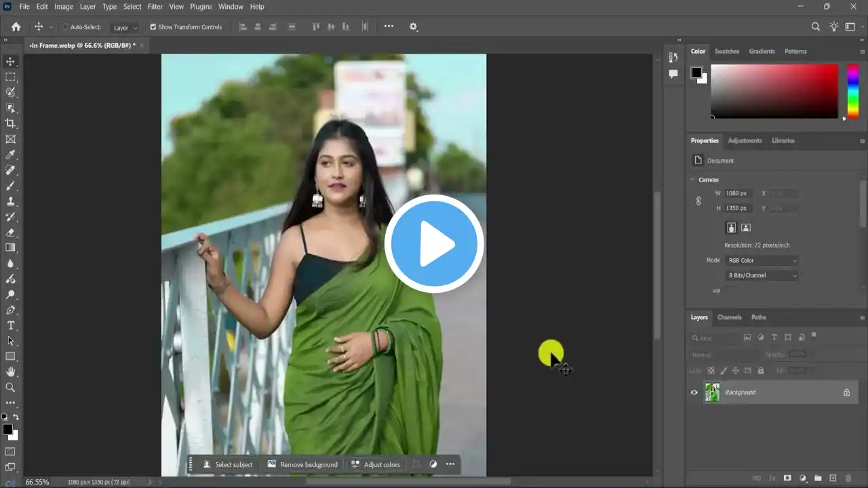
Task: Select the Hand tool
Action: (10, 372)
